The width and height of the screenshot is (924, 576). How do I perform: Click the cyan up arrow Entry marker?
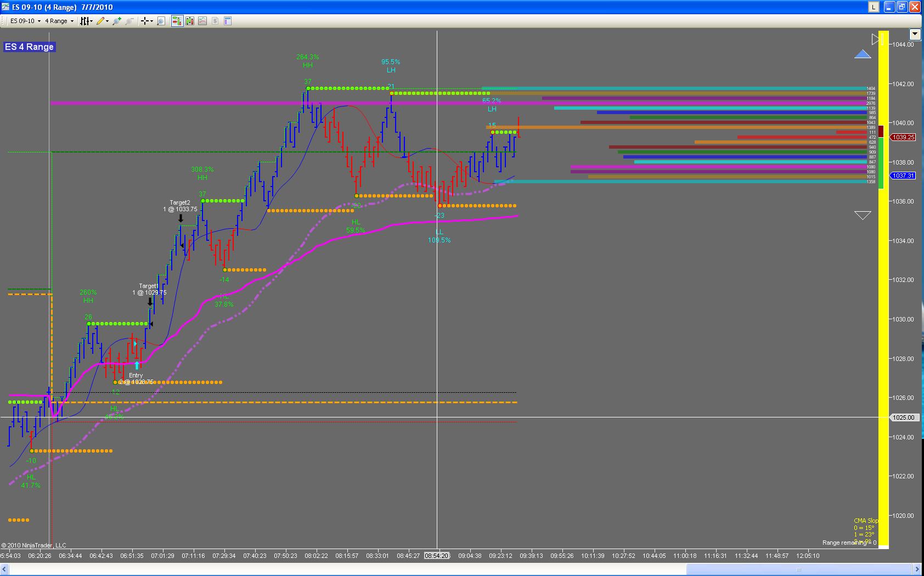[137, 365]
